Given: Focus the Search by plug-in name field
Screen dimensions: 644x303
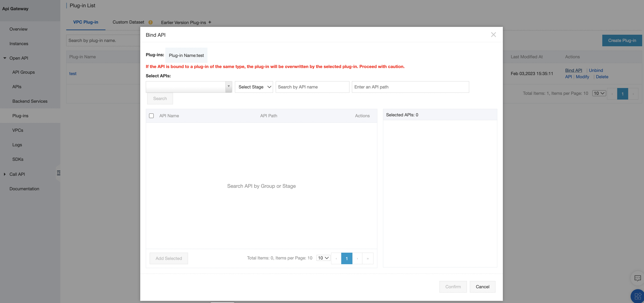Looking at the screenshot, I should click(103, 41).
